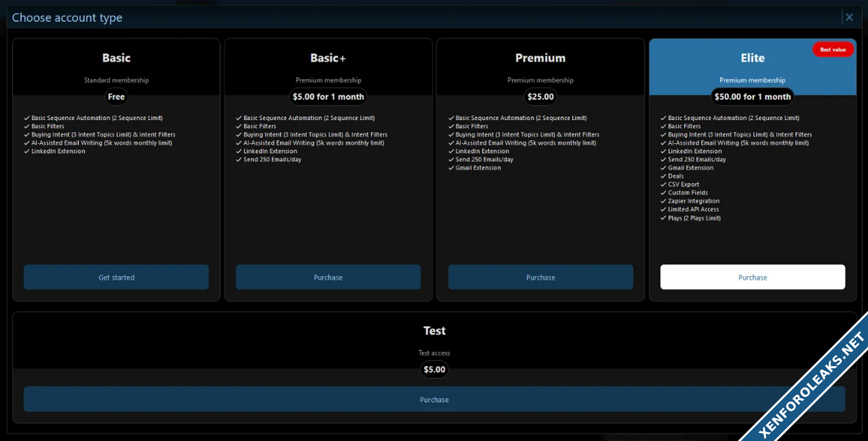The height and width of the screenshot is (441, 868).
Task: Click Get started on Basic plan
Action: (x=116, y=278)
